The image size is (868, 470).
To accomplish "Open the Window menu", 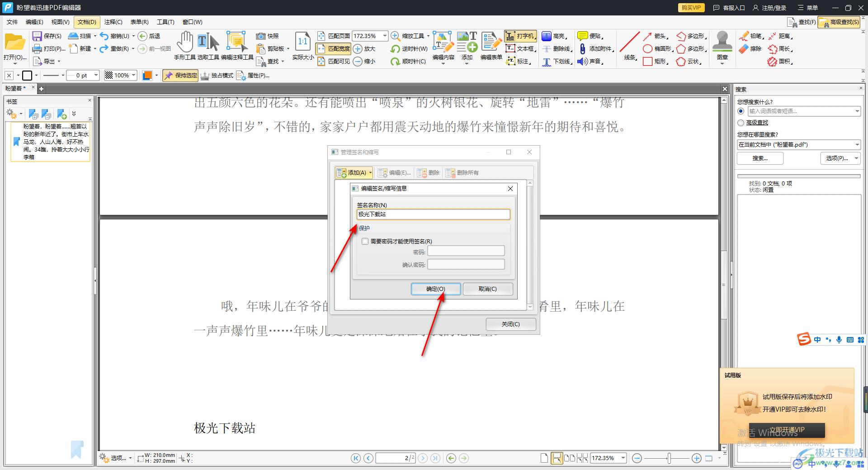I will click(192, 22).
